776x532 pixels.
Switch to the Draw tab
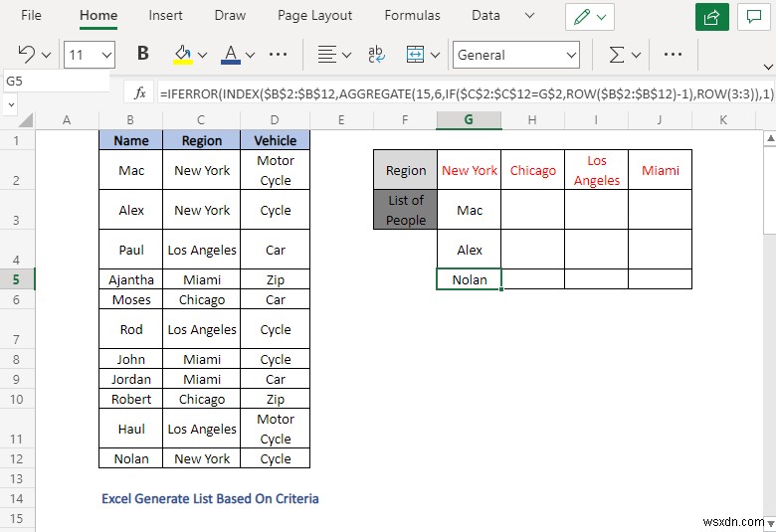[x=230, y=15]
